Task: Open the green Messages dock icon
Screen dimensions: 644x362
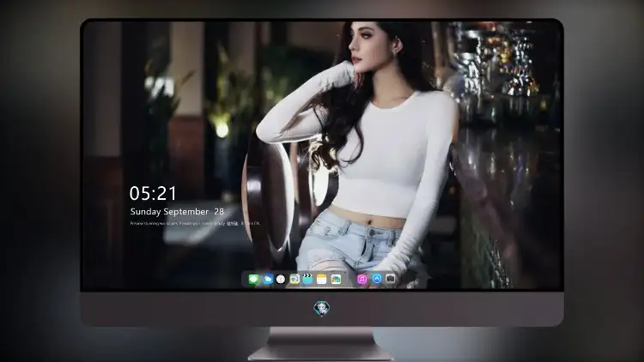Action: tap(253, 280)
